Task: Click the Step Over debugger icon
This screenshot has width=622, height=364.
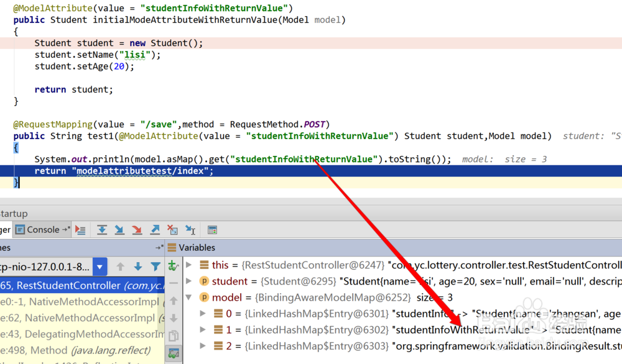Action: pos(102,230)
